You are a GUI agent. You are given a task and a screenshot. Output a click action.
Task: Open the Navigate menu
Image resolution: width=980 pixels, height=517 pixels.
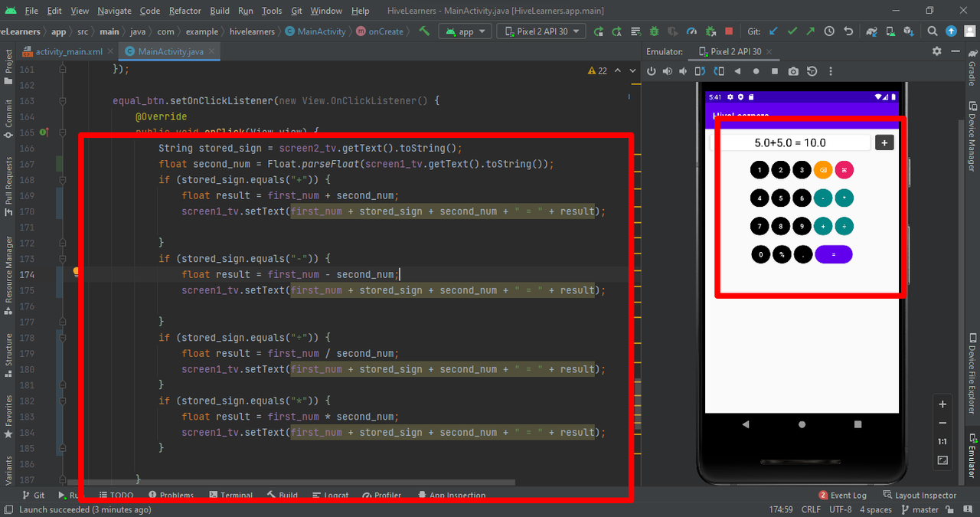[114, 11]
